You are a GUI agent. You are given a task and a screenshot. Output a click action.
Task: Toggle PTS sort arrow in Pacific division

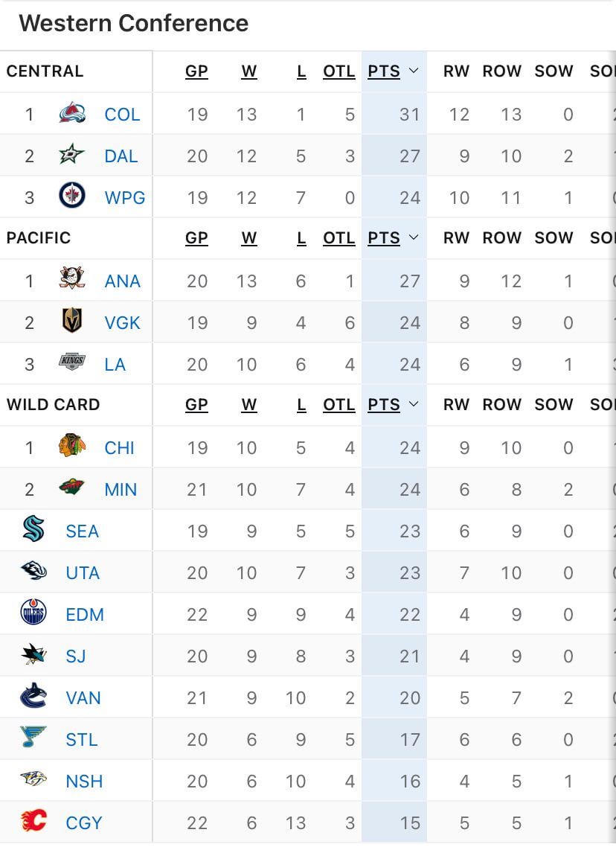(414, 238)
